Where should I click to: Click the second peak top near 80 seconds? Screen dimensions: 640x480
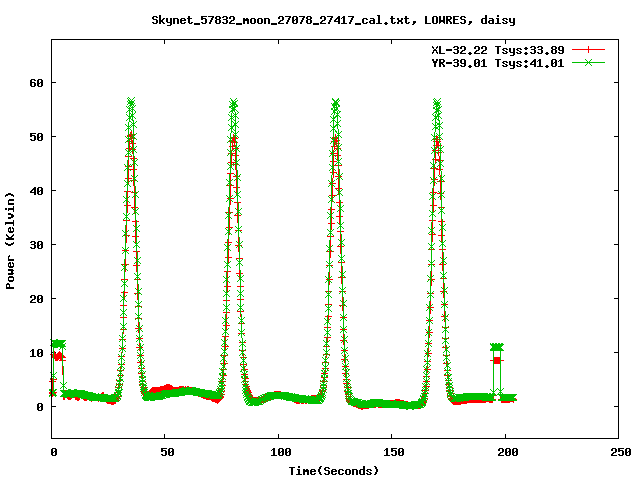pyautogui.click(x=233, y=103)
